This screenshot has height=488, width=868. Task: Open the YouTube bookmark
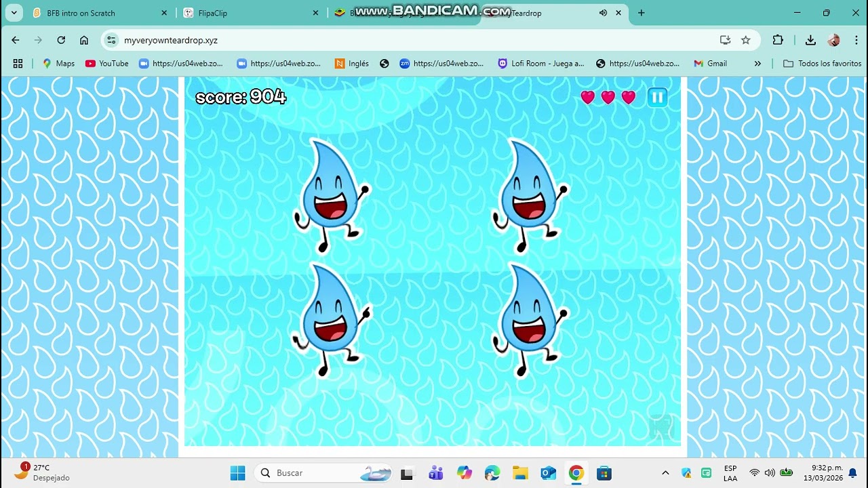coord(106,63)
